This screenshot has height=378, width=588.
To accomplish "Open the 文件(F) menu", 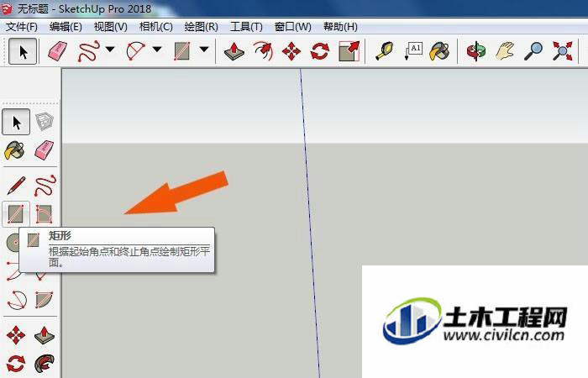I will pyautogui.click(x=22, y=27).
